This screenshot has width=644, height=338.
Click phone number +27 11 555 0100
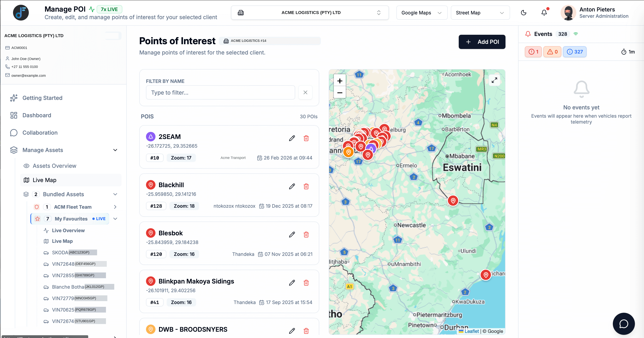(24, 67)
